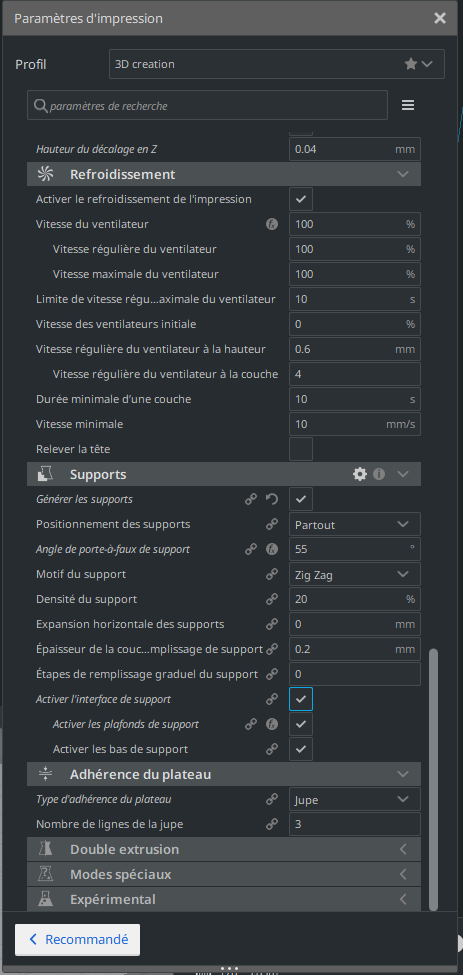This screenshot has width=463, height=975.
Task: Reset the Générer les supports value
Action: [272, 499]
